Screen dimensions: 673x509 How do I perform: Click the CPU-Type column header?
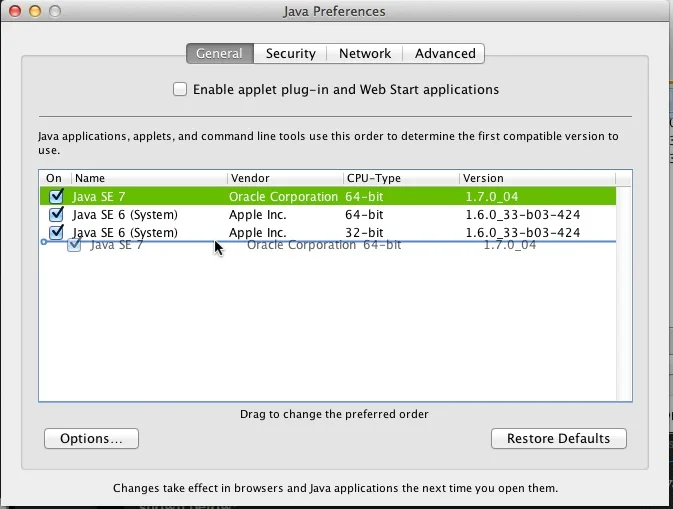click(x=400, y=178)
